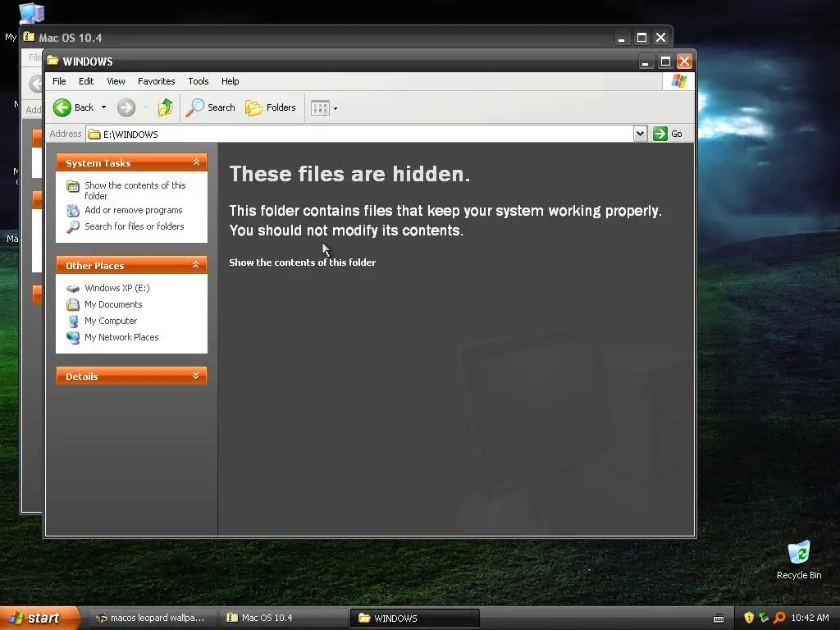Click the WINDOWS taskbar button
This screenshot has height=630, width=840.
tap(414, 619)
